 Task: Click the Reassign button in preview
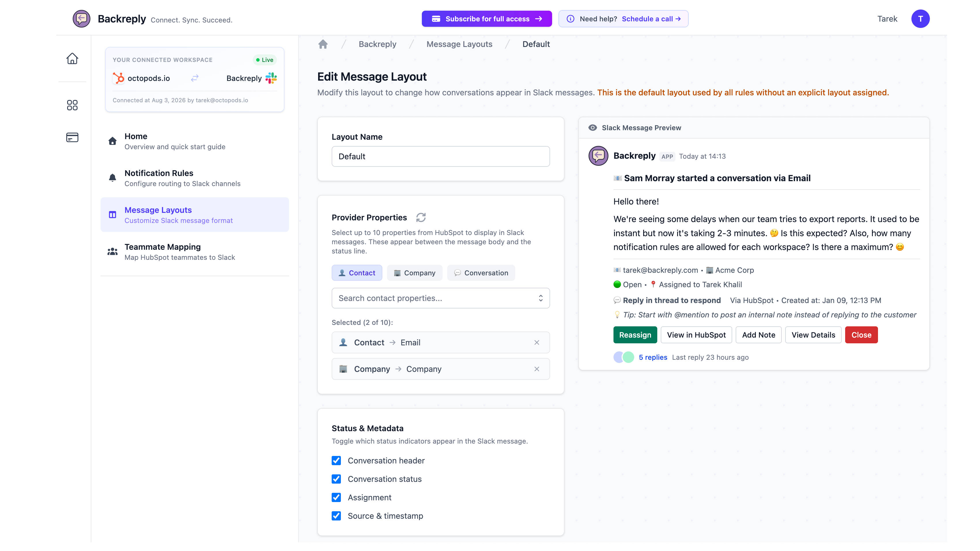(635, 335)
